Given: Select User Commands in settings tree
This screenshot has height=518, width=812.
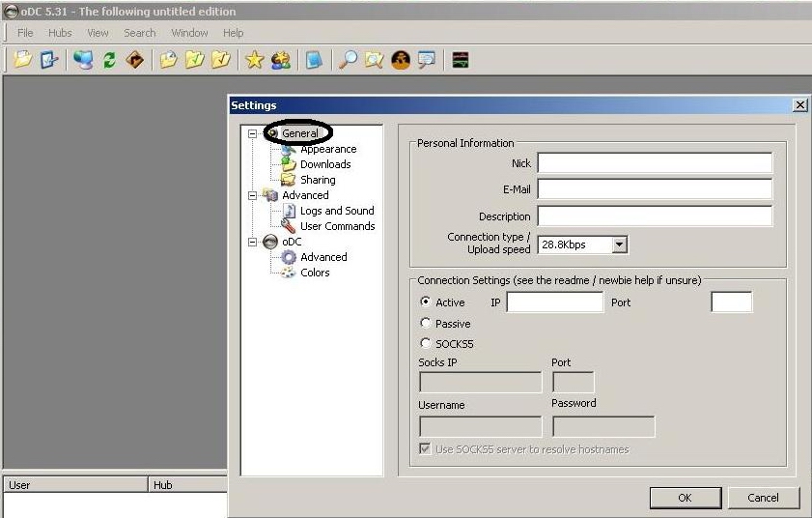Looking at the screenshot, I should point(338,226).
